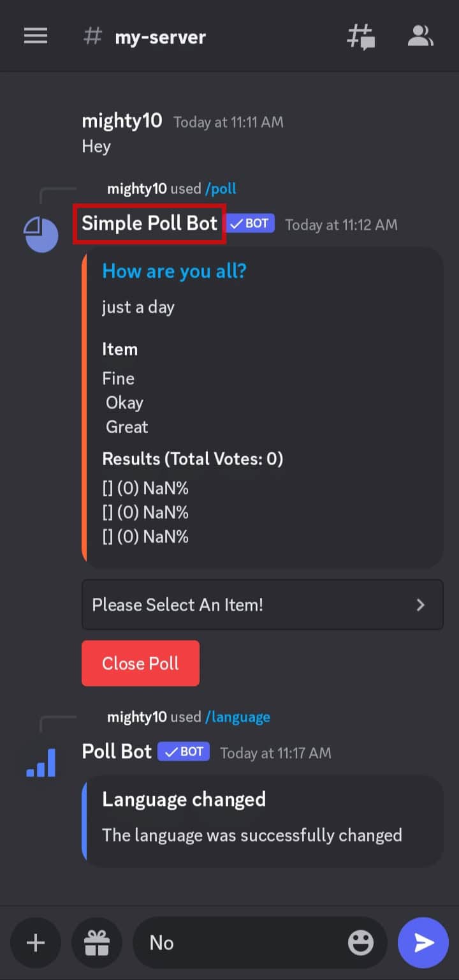
Task: Open the threads icon next to my-server
Action: pos(361,37)
